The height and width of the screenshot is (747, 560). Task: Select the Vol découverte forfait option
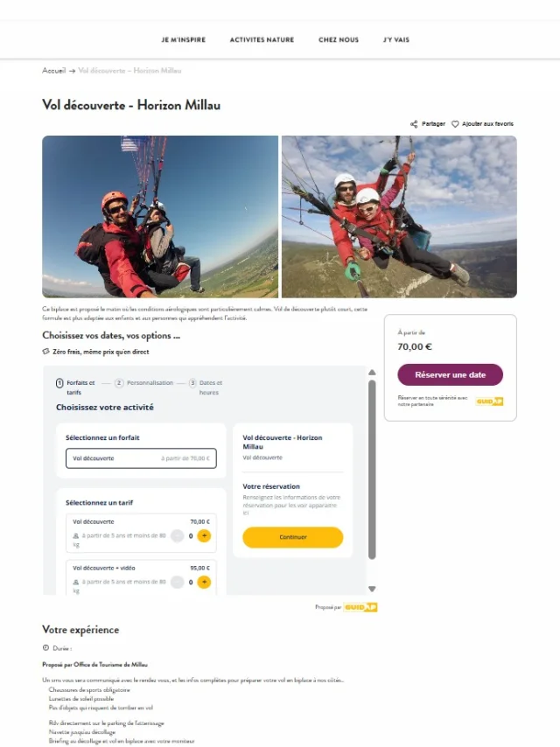141,458
